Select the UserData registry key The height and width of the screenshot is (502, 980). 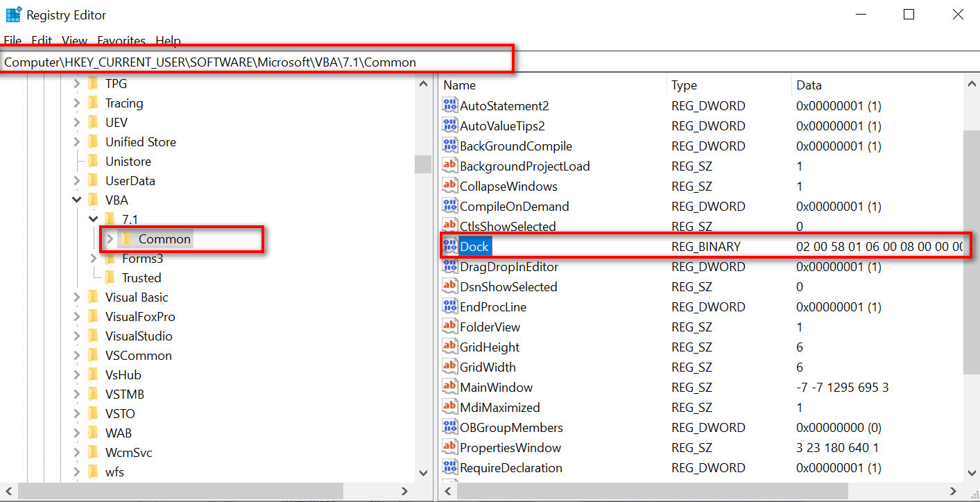tap(130, 181)
